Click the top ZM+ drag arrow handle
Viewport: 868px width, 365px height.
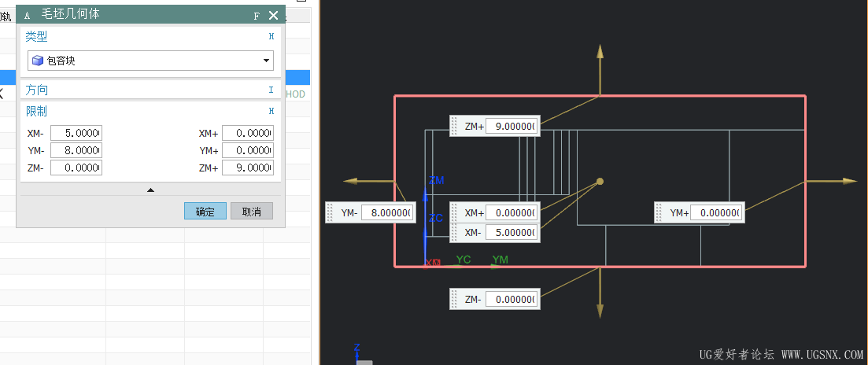(600, 53)
